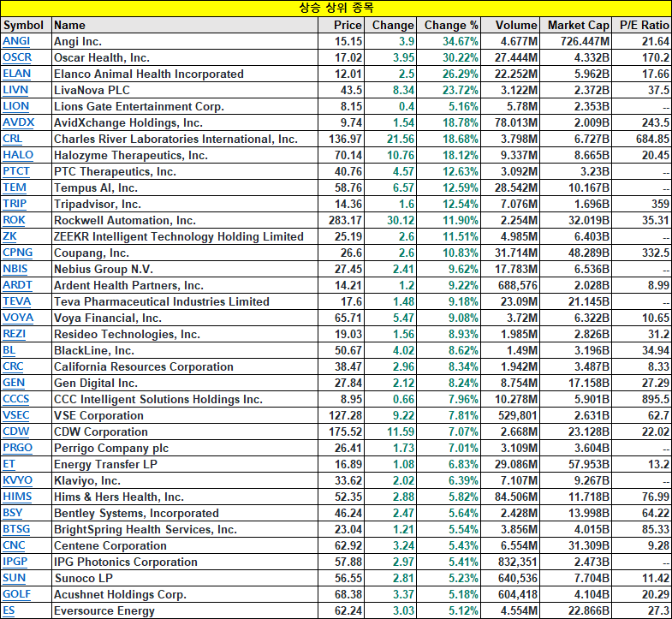Select the 30.12 change cell
Viewport: 672px width, 619px height.
point(390,220)
